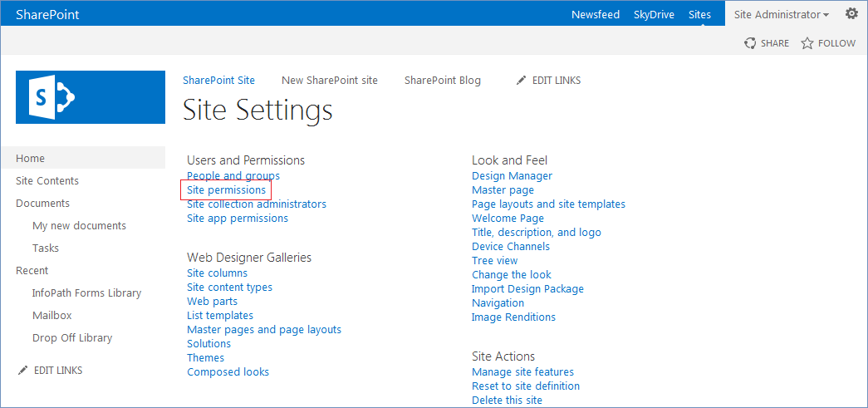The width and height of the screenshot is (868, 408).
Task: Open SkyDrive from top bar
Action: pos(654,15)
